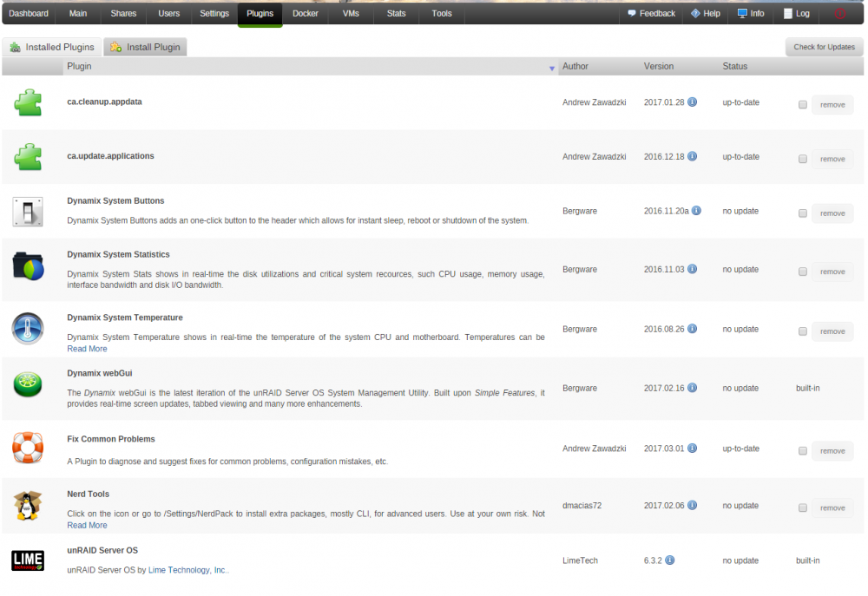Open the Users menu
Viewport: 868px width, 596px height.
pyautogui.click(x=169, y=13)
